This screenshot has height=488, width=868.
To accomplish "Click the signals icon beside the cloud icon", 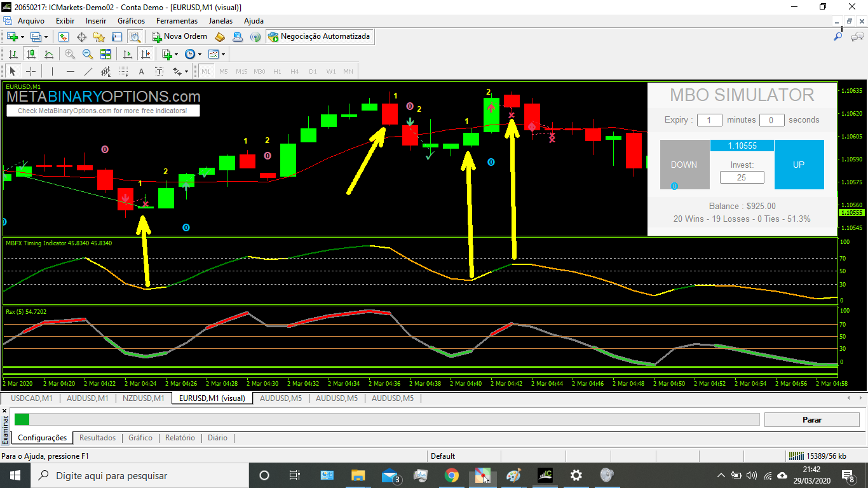I will (x=255, y=37).
